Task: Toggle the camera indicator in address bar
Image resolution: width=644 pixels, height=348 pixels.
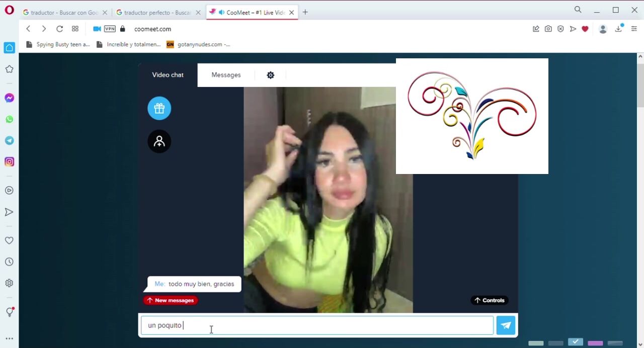Action: [x=97, y=29]
